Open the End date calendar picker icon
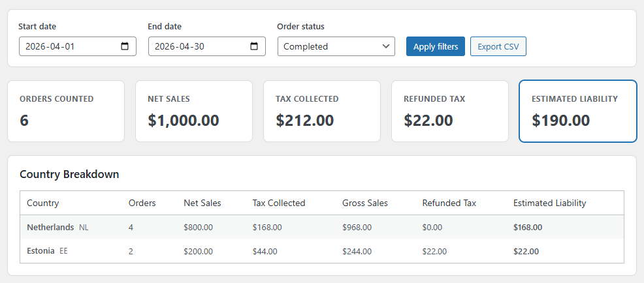644x283 pixels. point(254,46)
